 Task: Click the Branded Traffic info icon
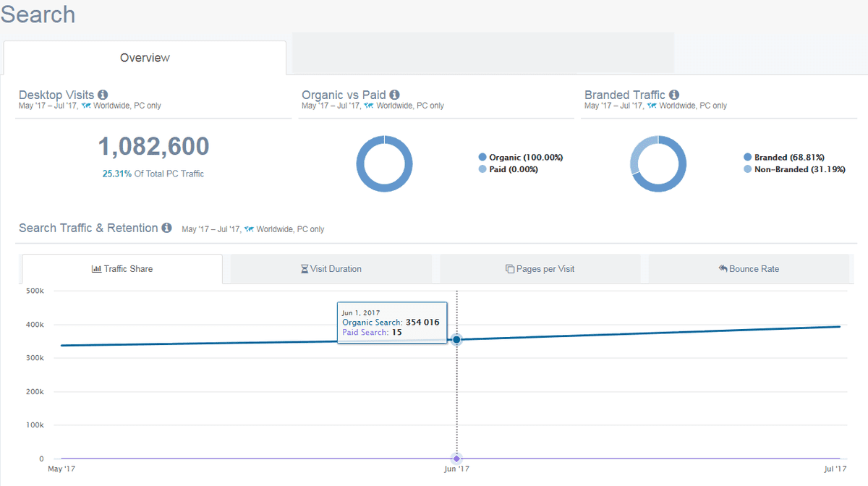(674, 95)
